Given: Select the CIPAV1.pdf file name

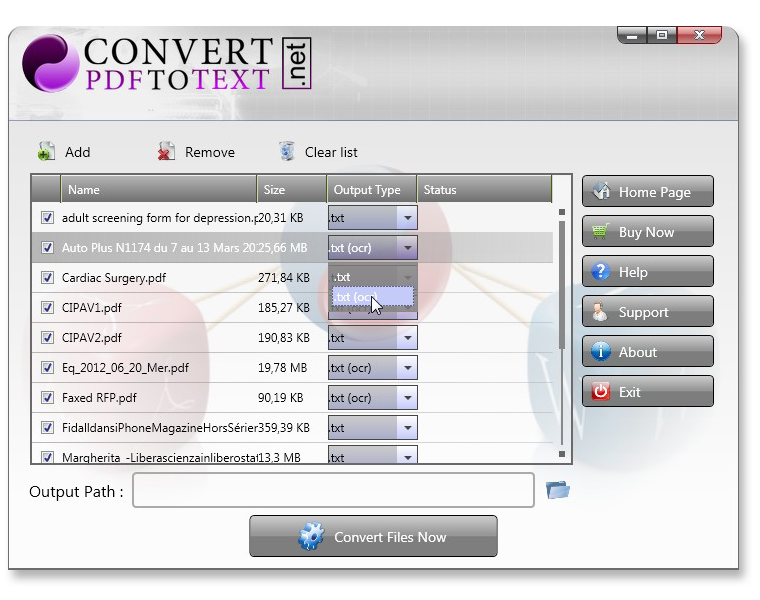Looking at the screenshot, I should point(92,308).
